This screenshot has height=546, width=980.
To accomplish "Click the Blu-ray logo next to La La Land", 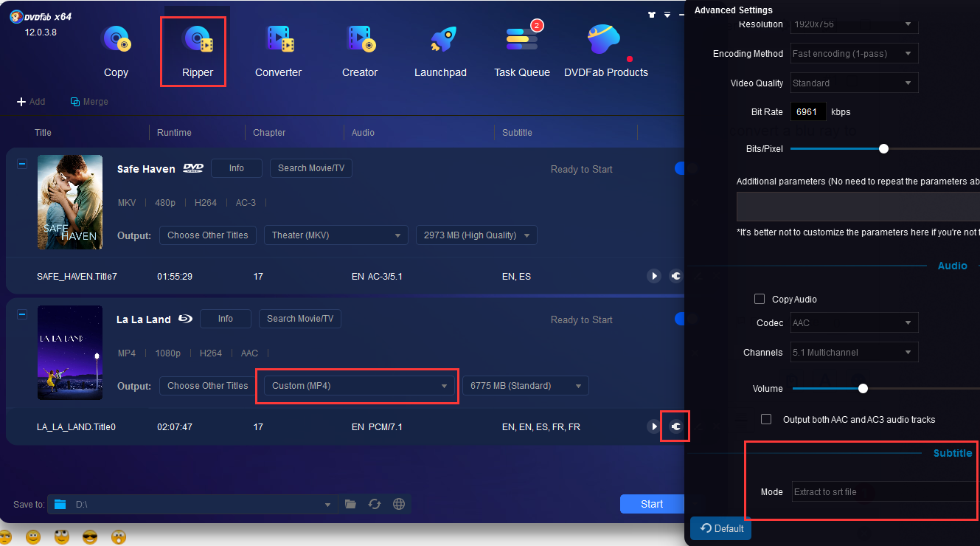I will pyautogui.click(x=186, y=319).
